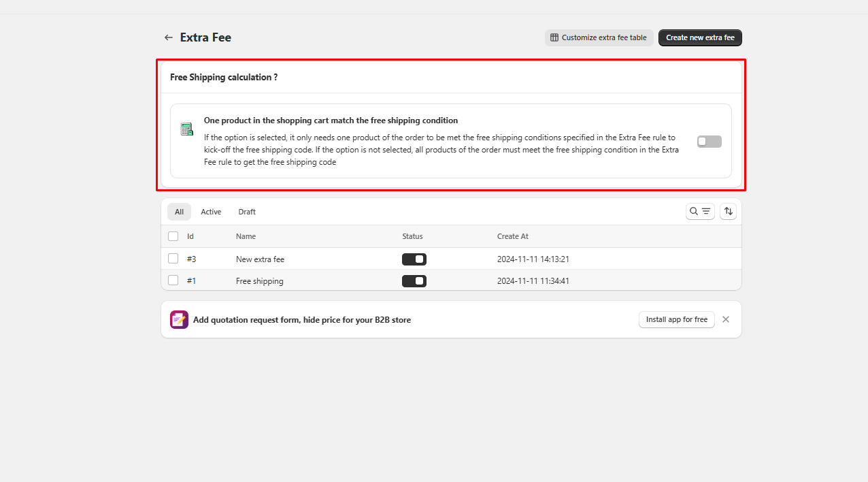This screenshot has width=868, height=482.
Task: Dismiss the B2B quotation app banner
Action: click(726, 319)
